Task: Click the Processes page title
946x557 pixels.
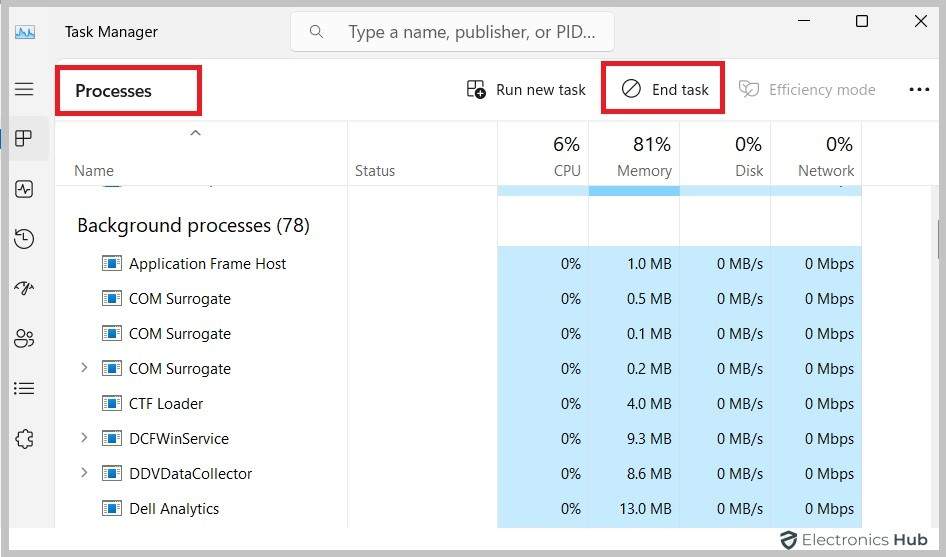Action: point(113,91)
